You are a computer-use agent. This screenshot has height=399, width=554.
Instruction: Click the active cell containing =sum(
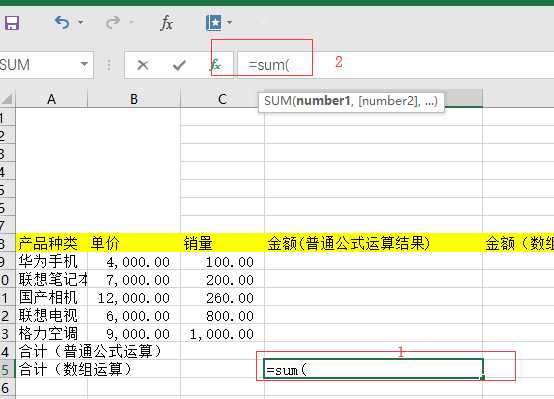click(373, 369)
